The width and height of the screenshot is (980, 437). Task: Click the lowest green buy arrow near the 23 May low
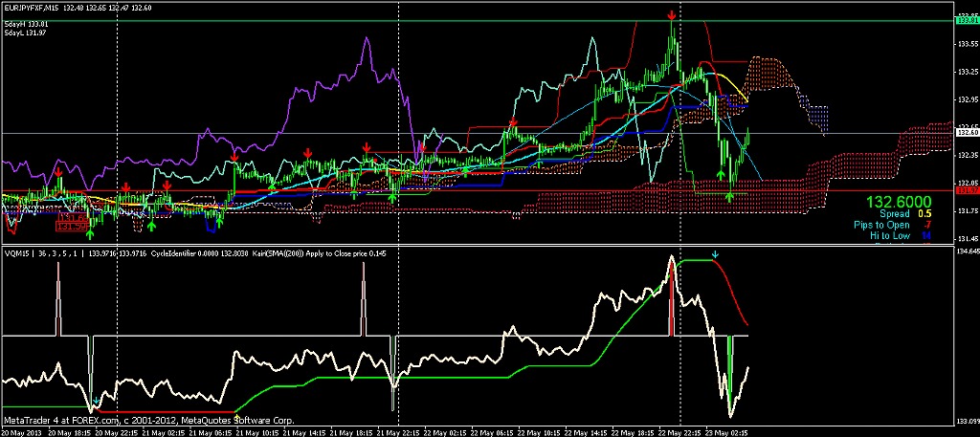coord(729,197)
